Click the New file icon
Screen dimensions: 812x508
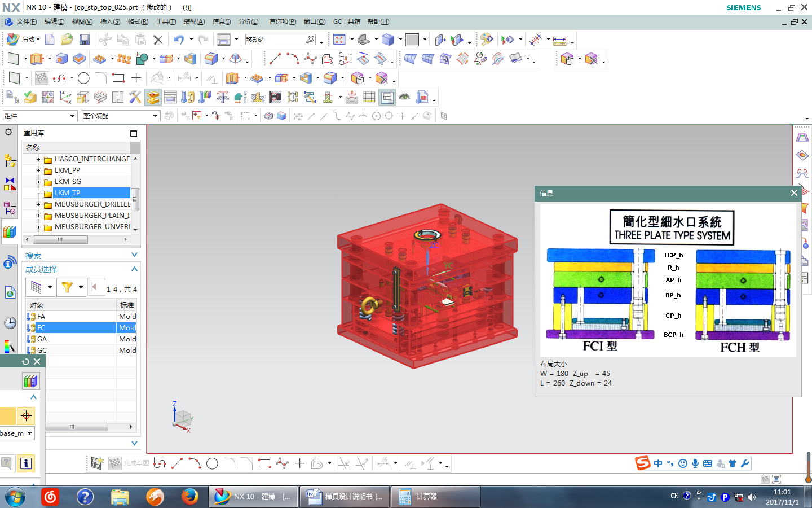[50, 40]
